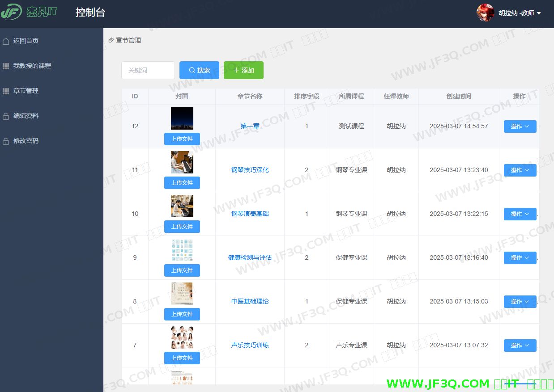Click the paperclip icon in breadcrumb
This screenshot has height=392, width=554.
pos(111,40)
